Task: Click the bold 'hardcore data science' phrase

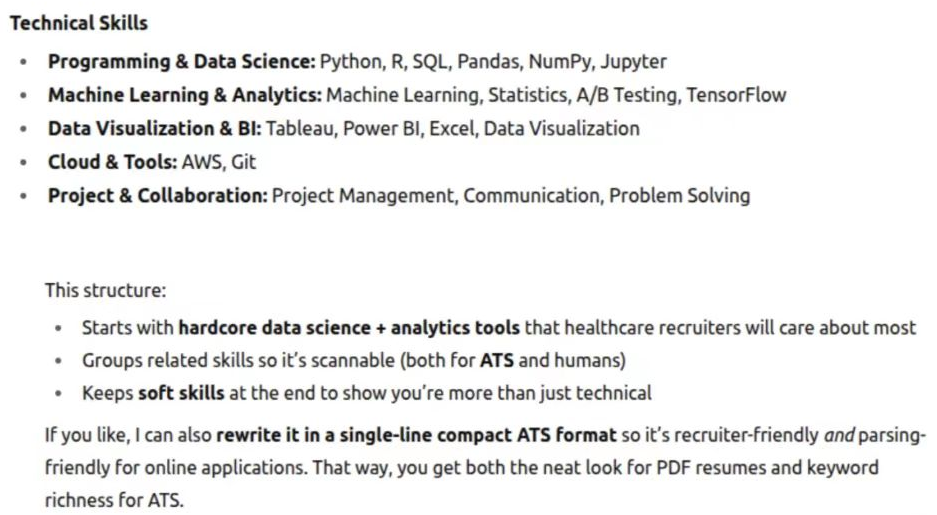Action: [274, 327]
